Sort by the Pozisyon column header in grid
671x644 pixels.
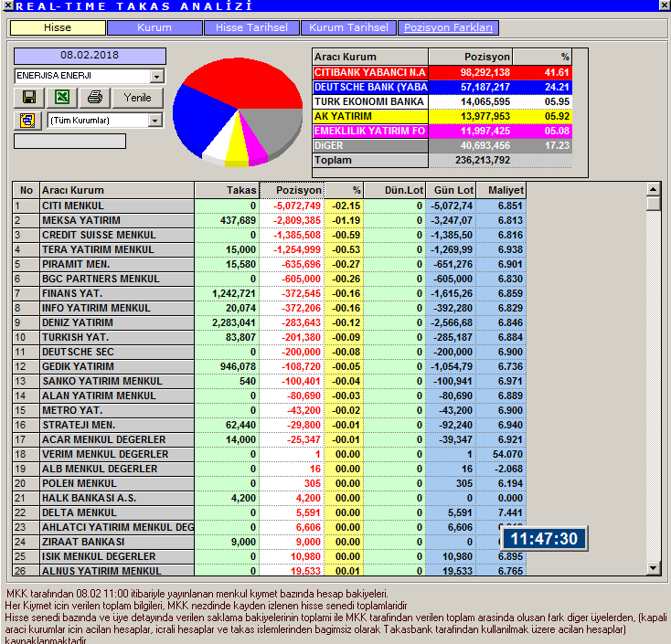tap(292, 190)
